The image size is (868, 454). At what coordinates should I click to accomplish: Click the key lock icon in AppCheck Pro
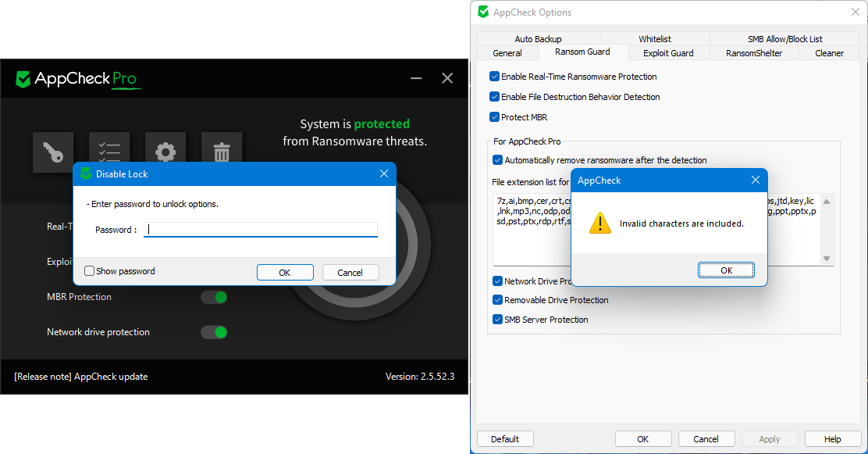[x=53, y=152]
